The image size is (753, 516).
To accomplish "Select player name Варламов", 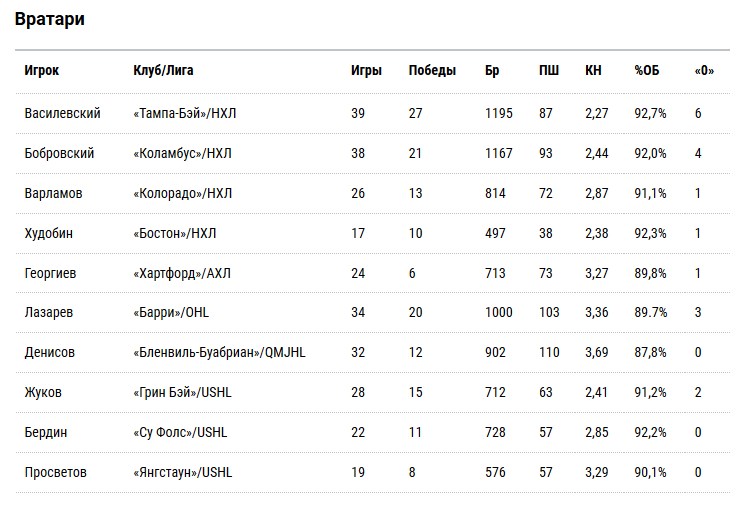I will [x=53, y=193].
